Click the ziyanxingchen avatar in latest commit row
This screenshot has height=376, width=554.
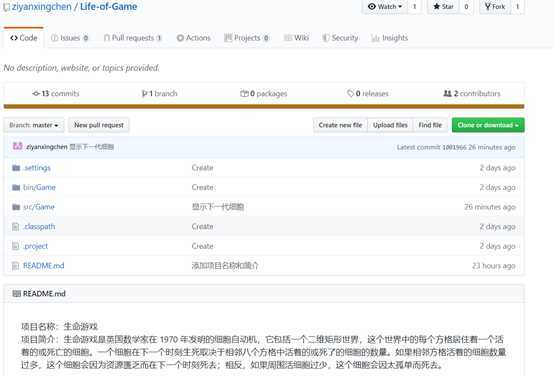coord(18,146)
